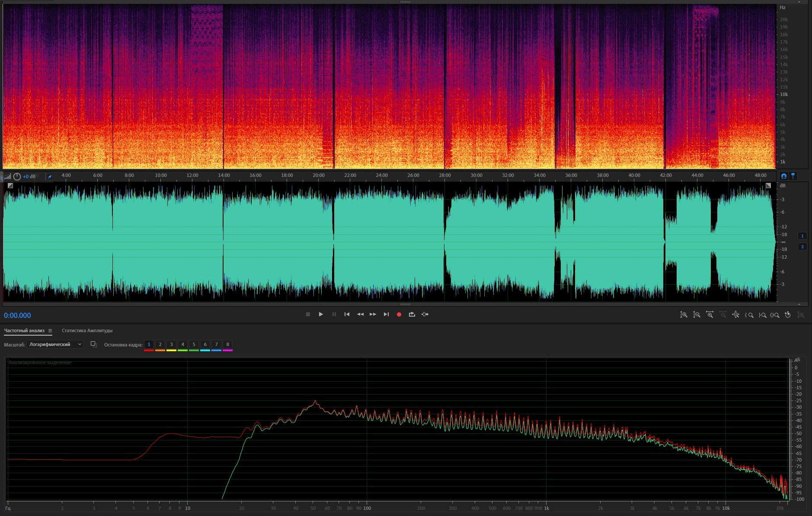The image size is (812, 516).
Task: Click the rewind button
Action: 360,314
